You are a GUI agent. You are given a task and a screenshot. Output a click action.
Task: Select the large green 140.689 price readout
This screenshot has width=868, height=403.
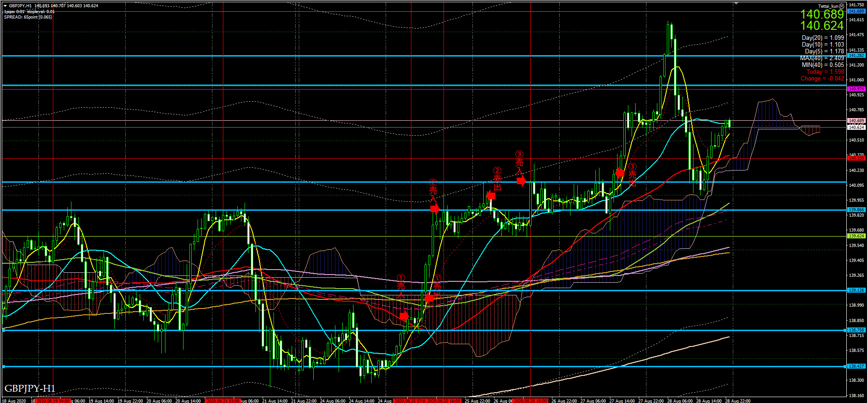(822, 14)
